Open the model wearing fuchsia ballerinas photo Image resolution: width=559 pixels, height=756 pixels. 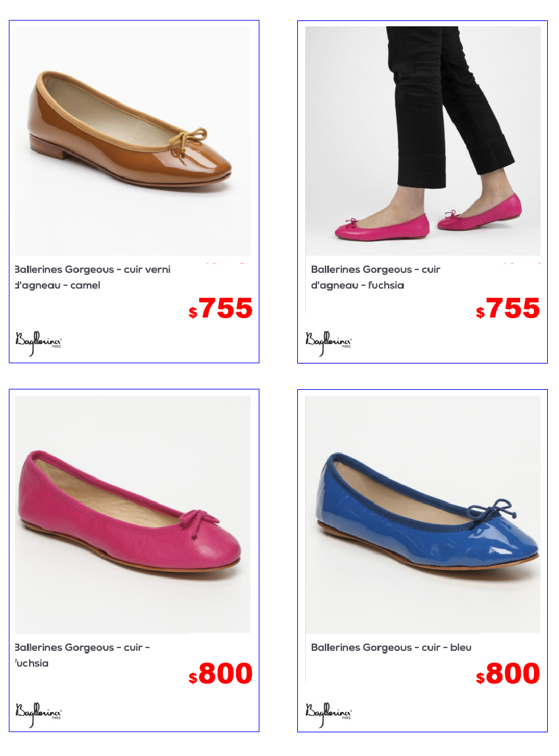(x=423, y=141)
